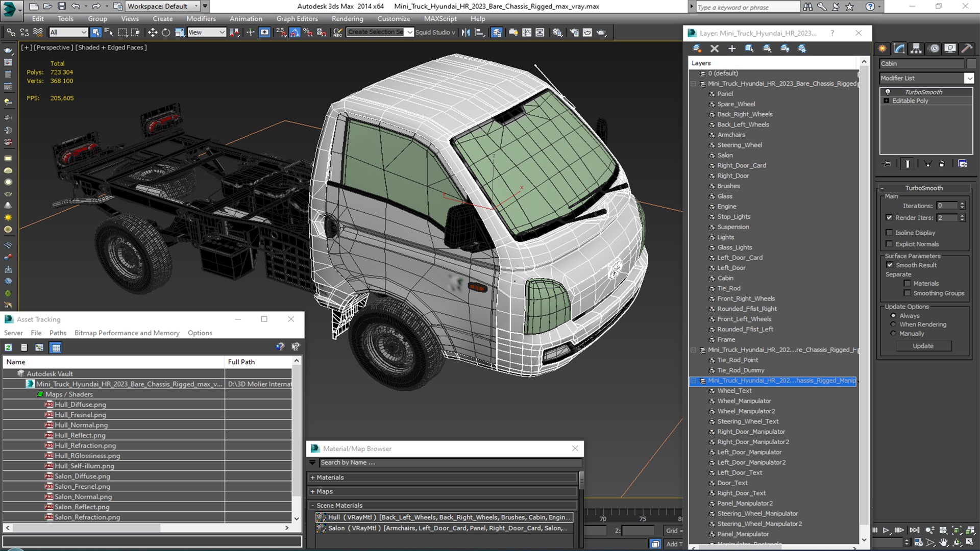This screenshot has width=980, height=551.
Task: Click the Bind to Space Warp icon
Action: point(37,32)
